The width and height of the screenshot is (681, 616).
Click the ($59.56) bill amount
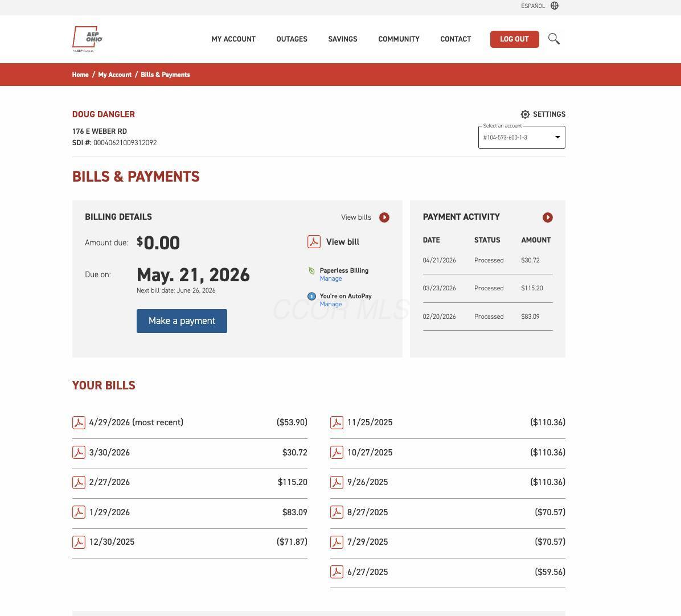point(550,572)
